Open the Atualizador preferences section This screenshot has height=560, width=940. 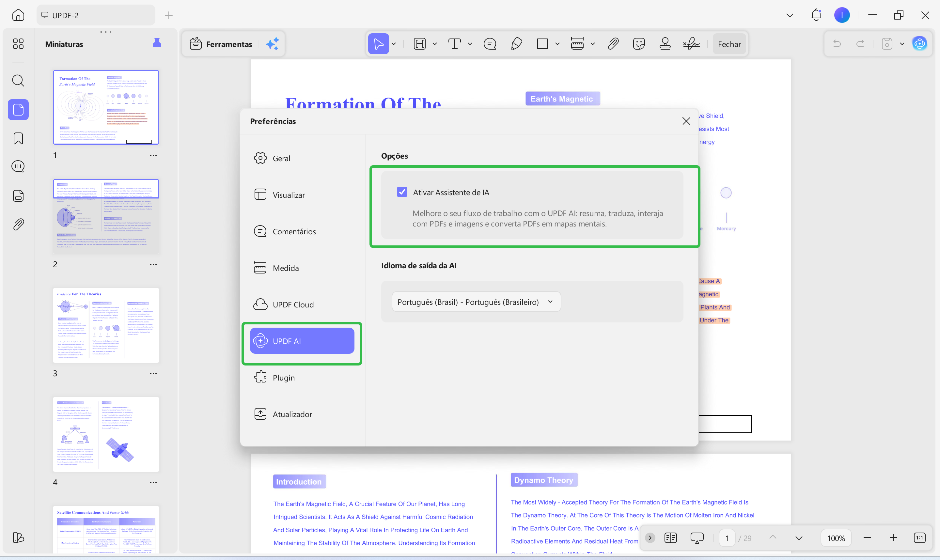pyautogui.click(x=302, y=414)
